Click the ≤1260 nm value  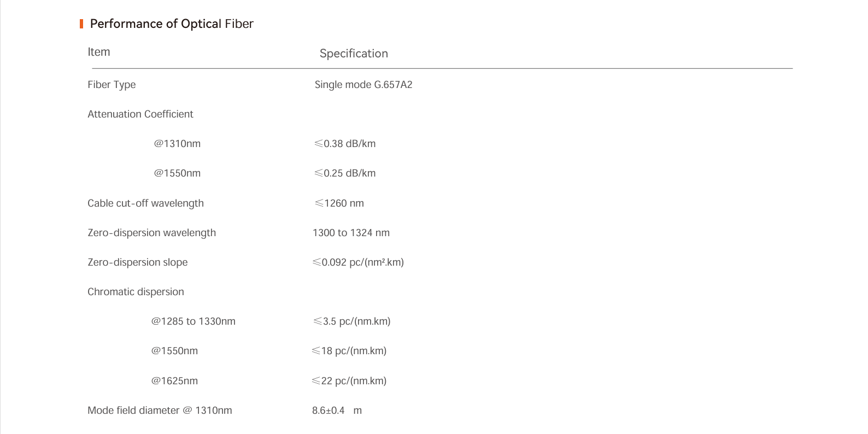[x=339, y=203]
